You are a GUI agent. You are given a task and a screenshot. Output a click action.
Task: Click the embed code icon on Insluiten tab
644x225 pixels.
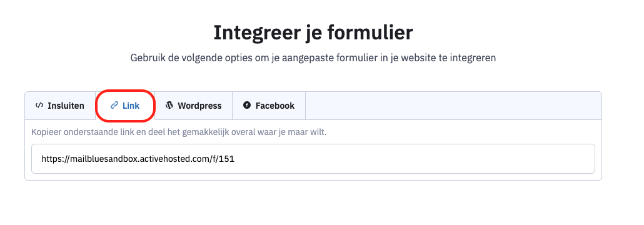point(39,106)
